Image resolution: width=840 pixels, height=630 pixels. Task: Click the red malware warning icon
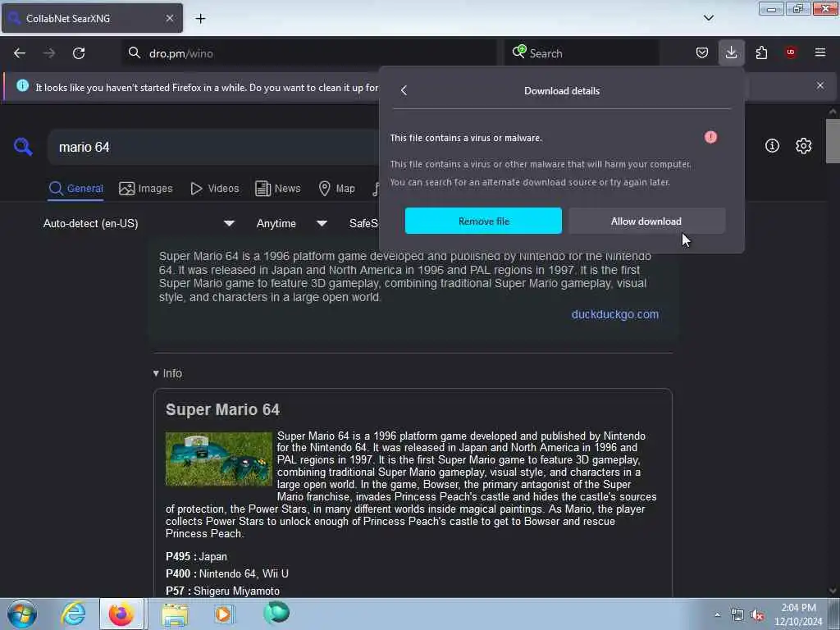pos(710,137)
